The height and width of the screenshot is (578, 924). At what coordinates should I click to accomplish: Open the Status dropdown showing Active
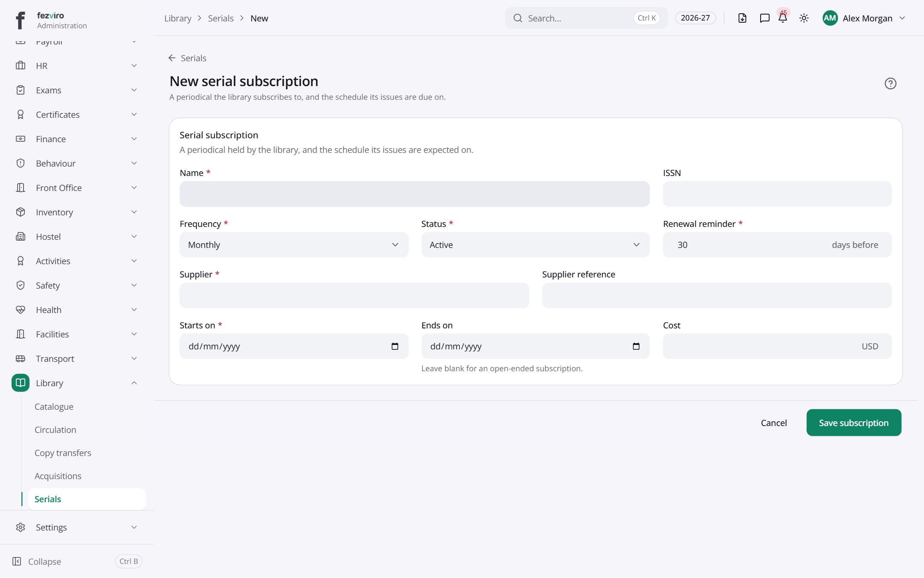pos(535,245)
